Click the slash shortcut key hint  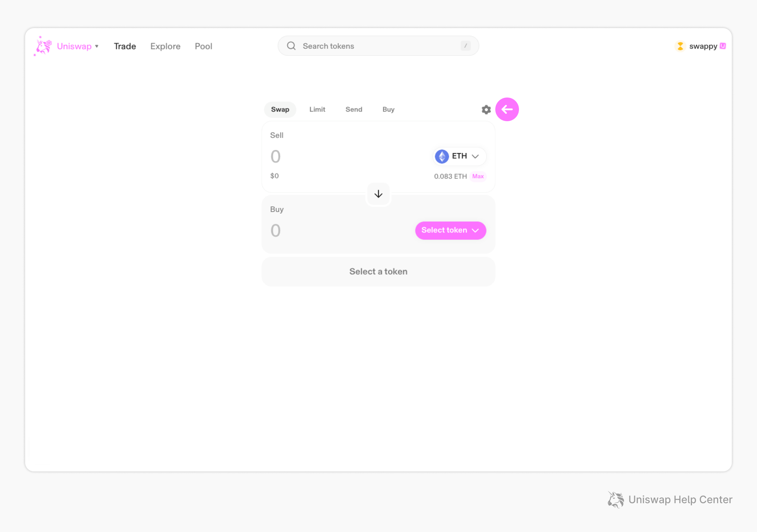(x=465, y=46)
